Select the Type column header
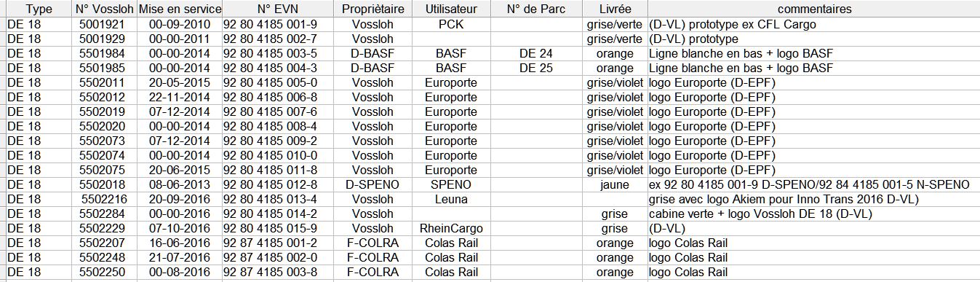 tap(34, 9)
